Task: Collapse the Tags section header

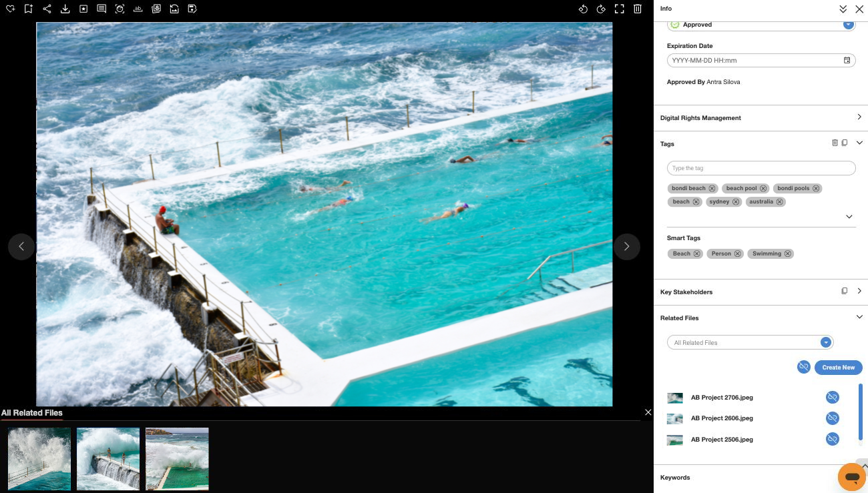Action: pyautogui.click(x=859, y=143)
